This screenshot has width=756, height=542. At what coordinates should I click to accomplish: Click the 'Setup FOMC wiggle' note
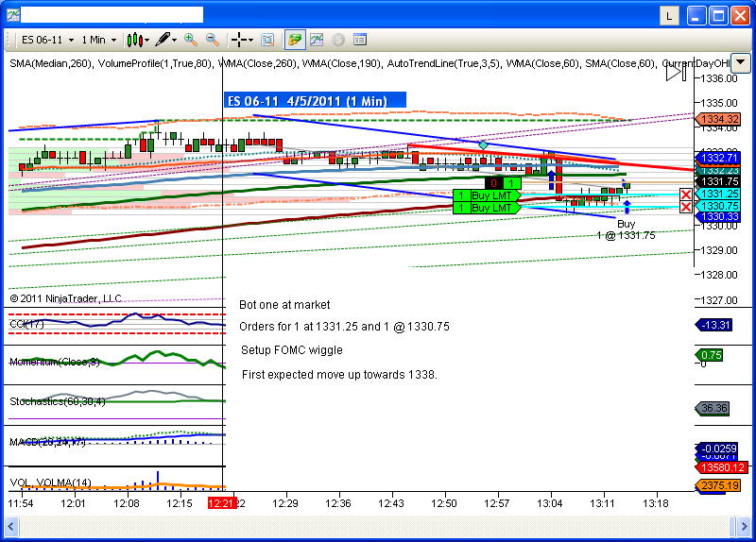click(292, 350)
